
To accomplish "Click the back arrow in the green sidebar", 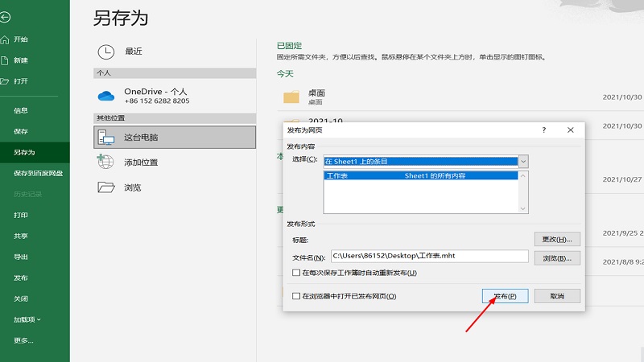I will (6, 17).
